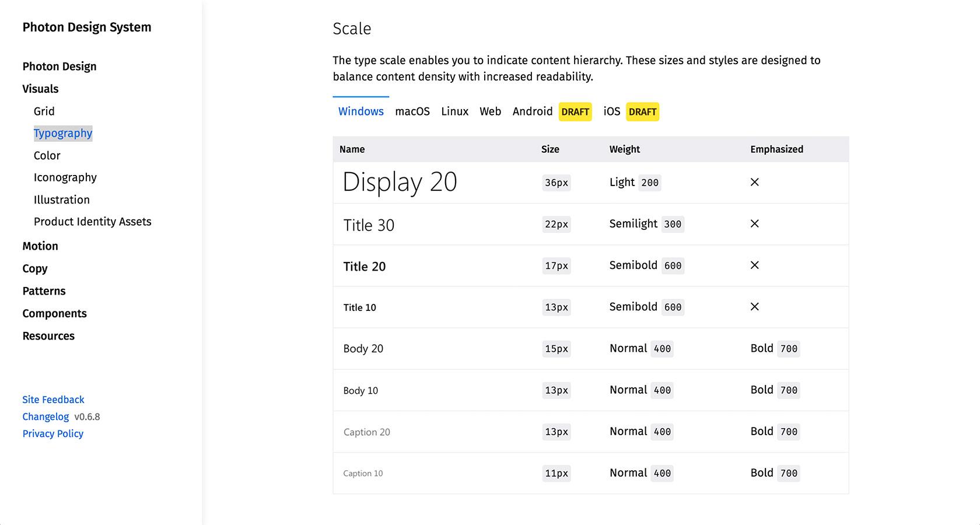Open the Changelog
Screen dimensions: 980x525
click(x=45, y=416)
